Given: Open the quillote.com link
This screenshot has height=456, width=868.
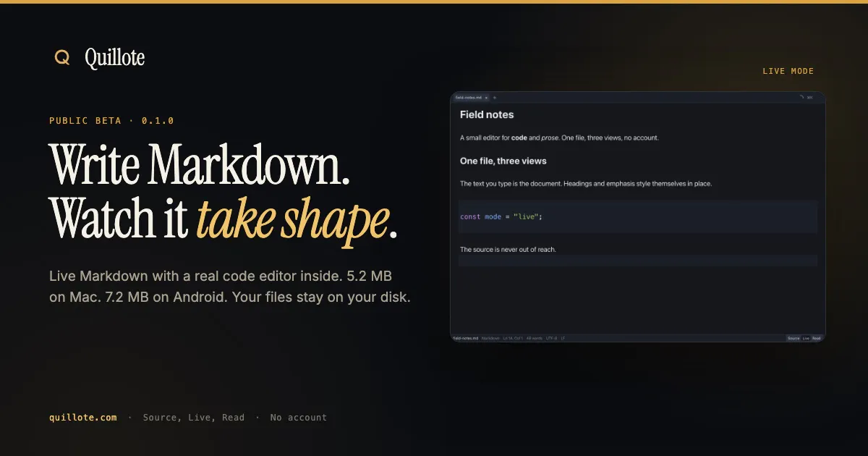Looking at the screenshot, I should pos(83,418).
